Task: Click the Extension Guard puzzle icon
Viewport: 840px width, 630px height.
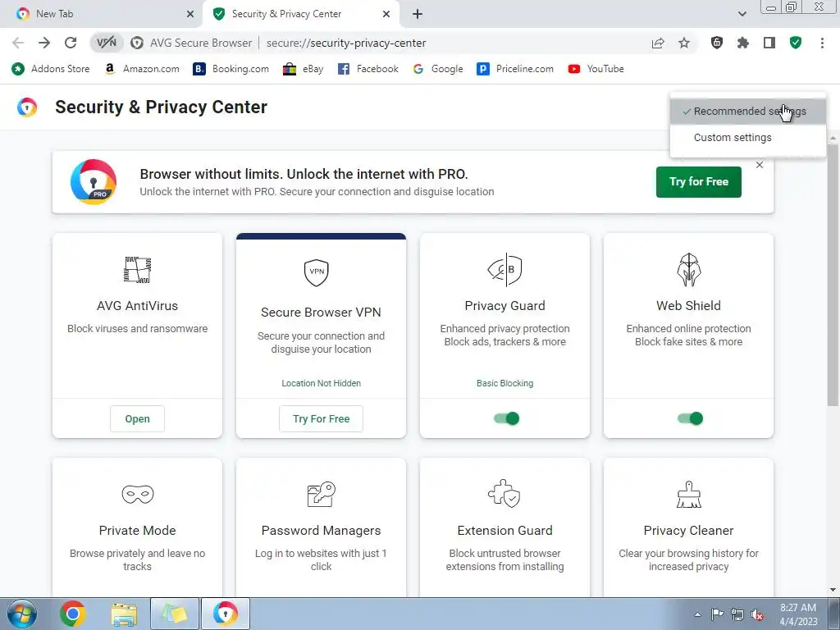Action: click(x=504, y=493)
